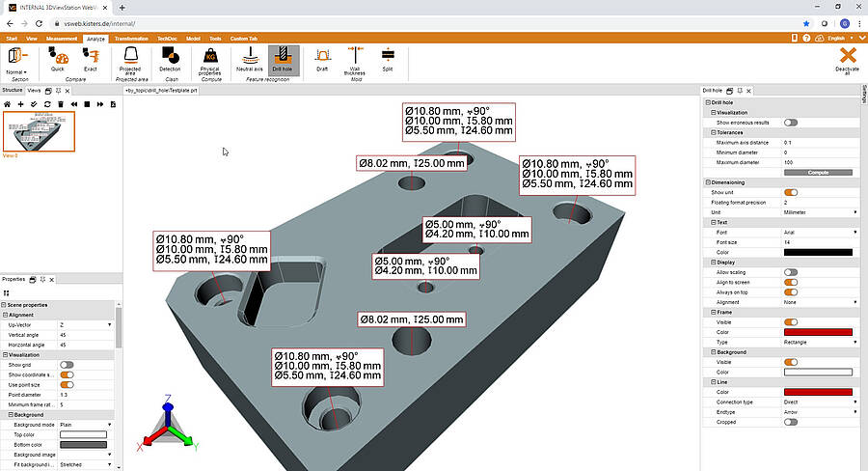This screenshot has width=868, height=471.
Task: Collapse the Dimensioning section
Action: coord(708,182)
